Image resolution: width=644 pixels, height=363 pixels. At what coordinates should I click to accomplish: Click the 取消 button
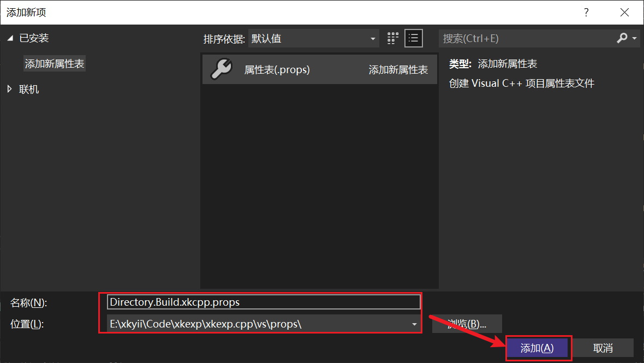tap(603, 348)
